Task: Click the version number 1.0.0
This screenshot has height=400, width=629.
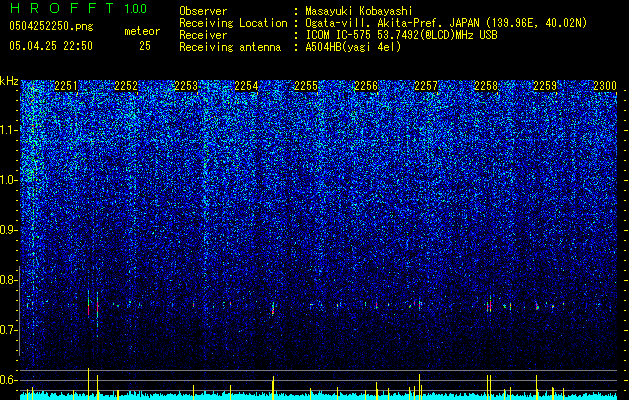Action: (x=136, y=8)
